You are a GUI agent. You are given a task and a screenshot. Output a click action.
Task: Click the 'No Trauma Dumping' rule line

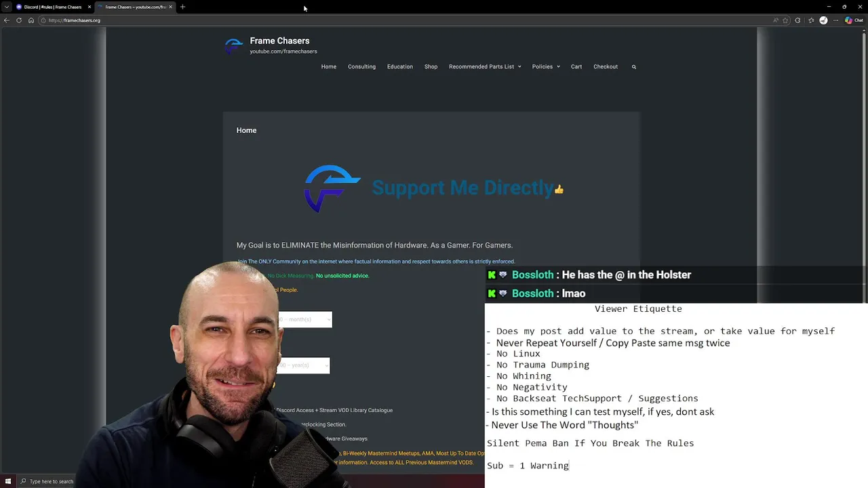pos(538,365)
